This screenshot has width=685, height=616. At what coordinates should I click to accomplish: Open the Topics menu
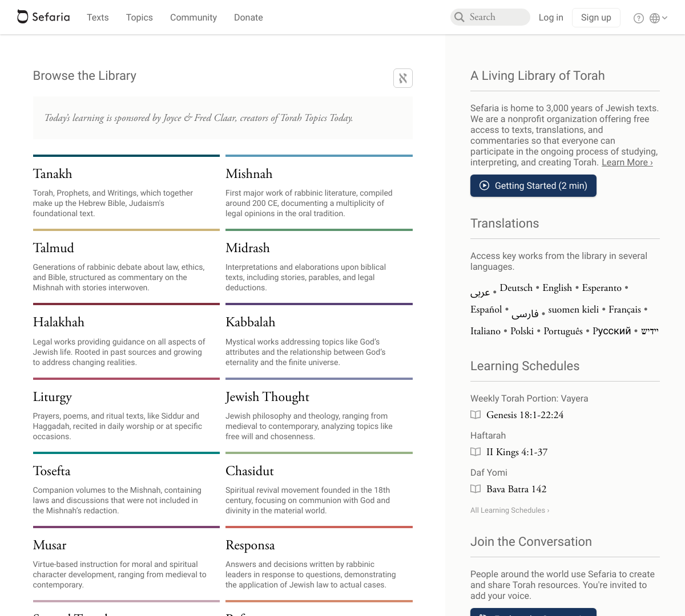pos(139,18)
